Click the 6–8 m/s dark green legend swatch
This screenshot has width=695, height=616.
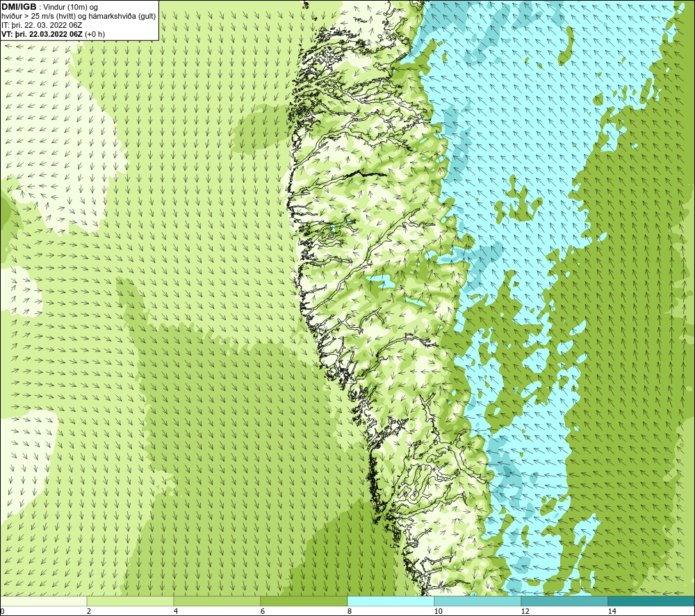304,601
